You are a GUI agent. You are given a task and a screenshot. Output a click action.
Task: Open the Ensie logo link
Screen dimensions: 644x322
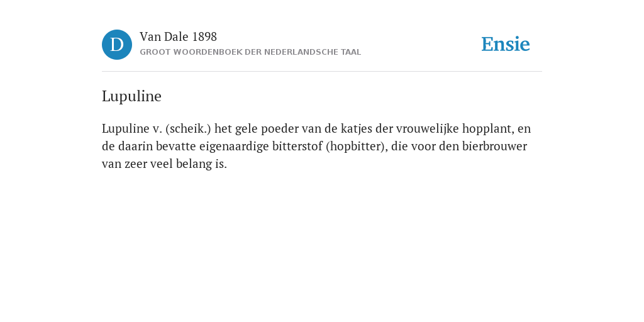click(506, 44)
